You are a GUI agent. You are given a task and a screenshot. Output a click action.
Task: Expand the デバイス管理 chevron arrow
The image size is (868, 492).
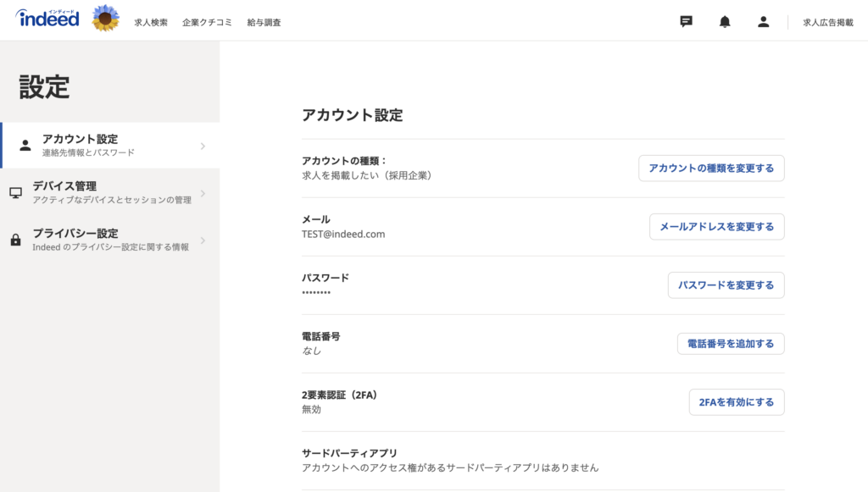pos(203,193)
